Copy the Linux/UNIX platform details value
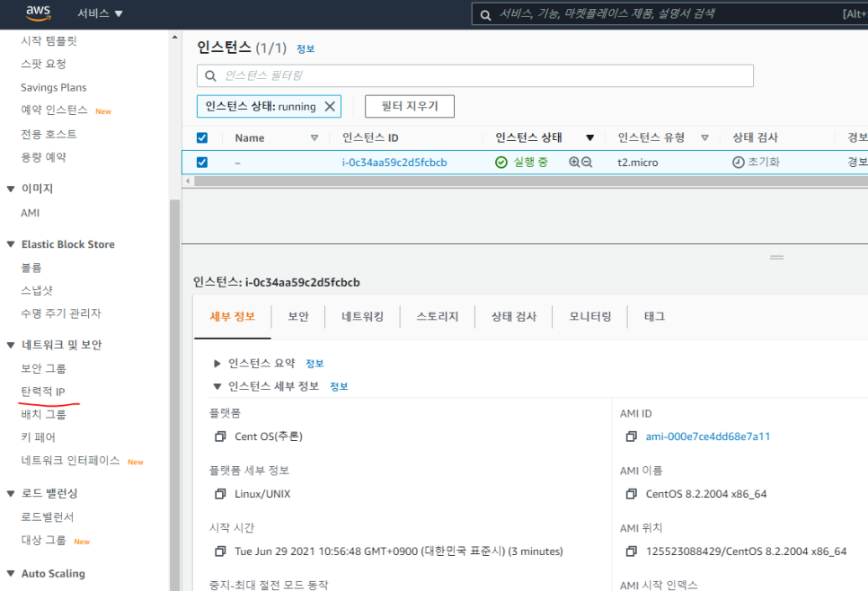 [x=220, y=494]
